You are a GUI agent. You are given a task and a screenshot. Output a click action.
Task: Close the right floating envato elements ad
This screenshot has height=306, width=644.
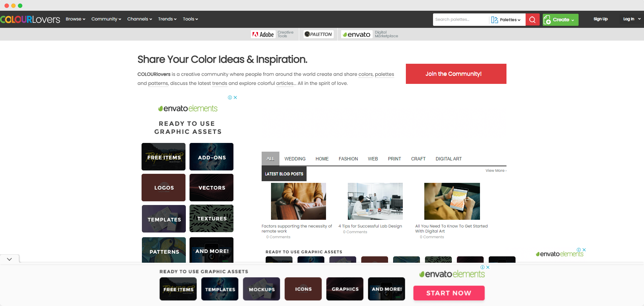click(x=584, y=250)
